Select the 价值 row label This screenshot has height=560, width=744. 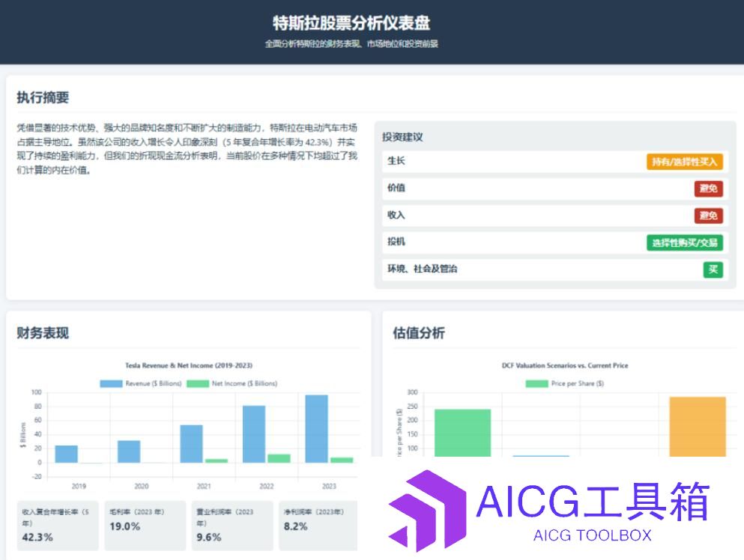click(396, 188)
